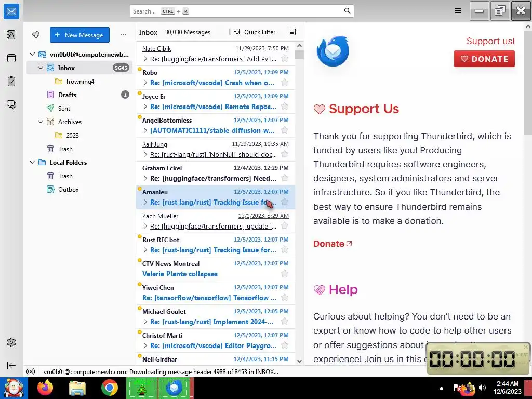Collapse Local Folders tree
The height and width of the screenshot is (399, 532).
(x=32, y=162)
